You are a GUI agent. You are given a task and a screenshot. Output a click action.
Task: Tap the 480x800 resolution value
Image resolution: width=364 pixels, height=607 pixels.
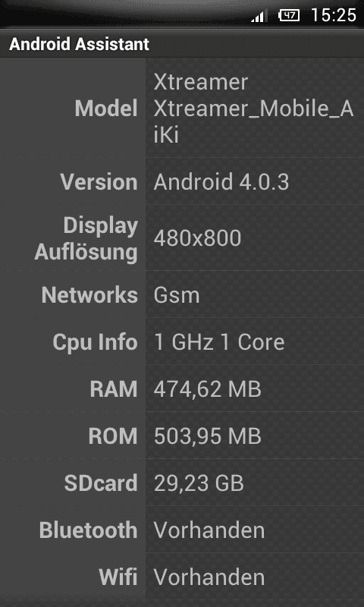[x=197, y=238]
